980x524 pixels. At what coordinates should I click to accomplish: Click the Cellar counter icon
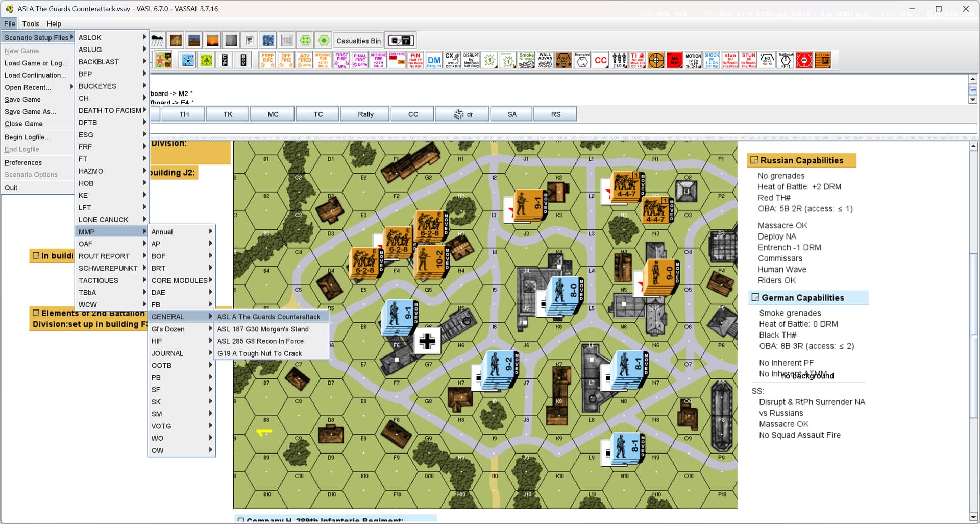tap(822, 60)
